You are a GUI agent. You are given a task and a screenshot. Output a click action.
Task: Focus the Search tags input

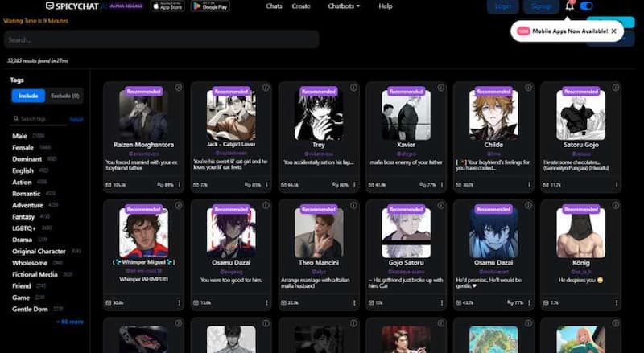(x=39, y=119)
